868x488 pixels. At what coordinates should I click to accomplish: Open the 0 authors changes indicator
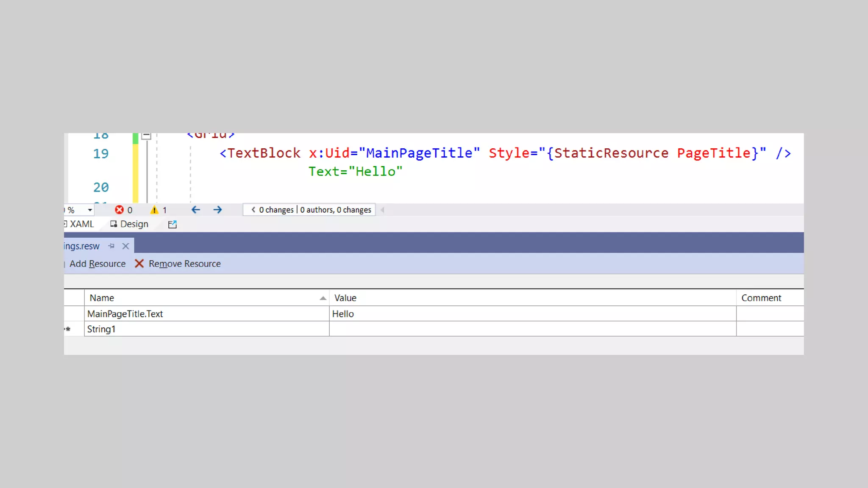click(x=335, y=210)
